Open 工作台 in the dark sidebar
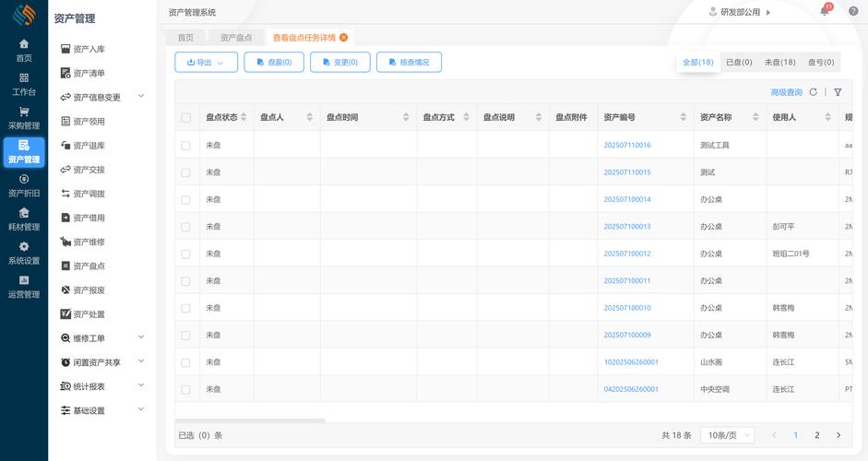 click(24, 84)
